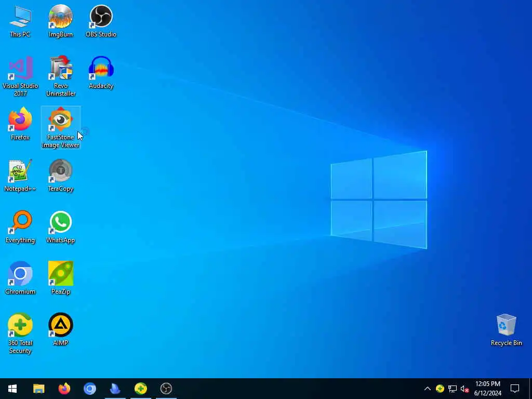Select the Visual Studio 2017 shortcut
Viewport: 532px width, 399px height.
[20, 76]
